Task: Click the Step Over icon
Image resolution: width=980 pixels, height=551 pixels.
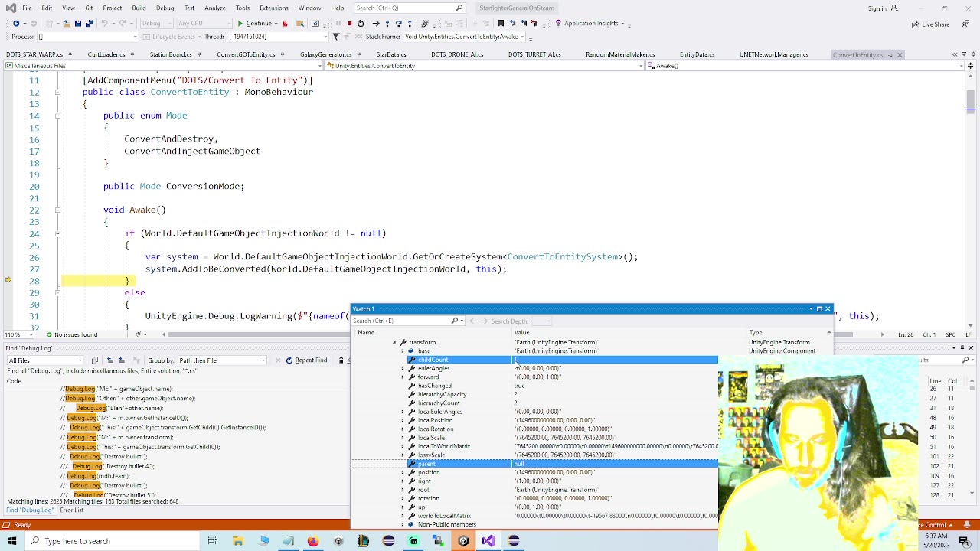Action: pos(398,24)
